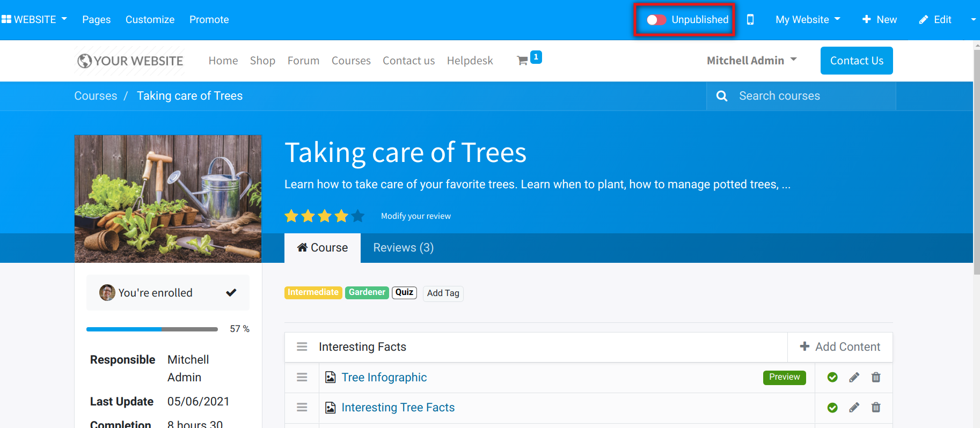
Task: Click Mitchell Admin avatar in enrolled box
Action: click(x=107, y=293)
